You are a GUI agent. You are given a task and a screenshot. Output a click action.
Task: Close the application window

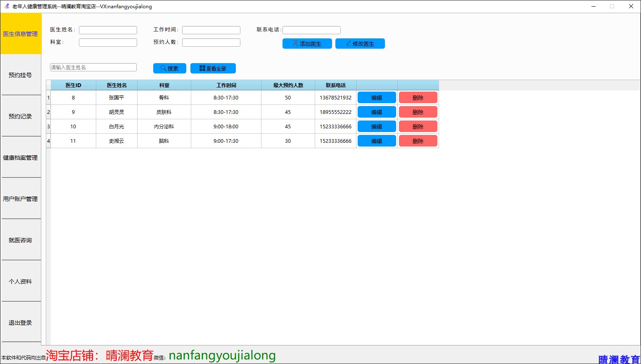coord(631,6)
